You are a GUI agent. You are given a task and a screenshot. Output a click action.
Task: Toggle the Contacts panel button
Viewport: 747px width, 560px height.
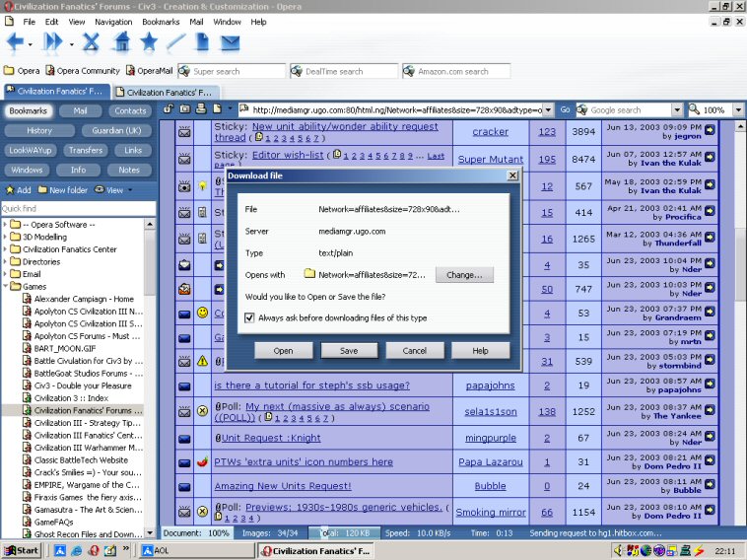(130, 110)
